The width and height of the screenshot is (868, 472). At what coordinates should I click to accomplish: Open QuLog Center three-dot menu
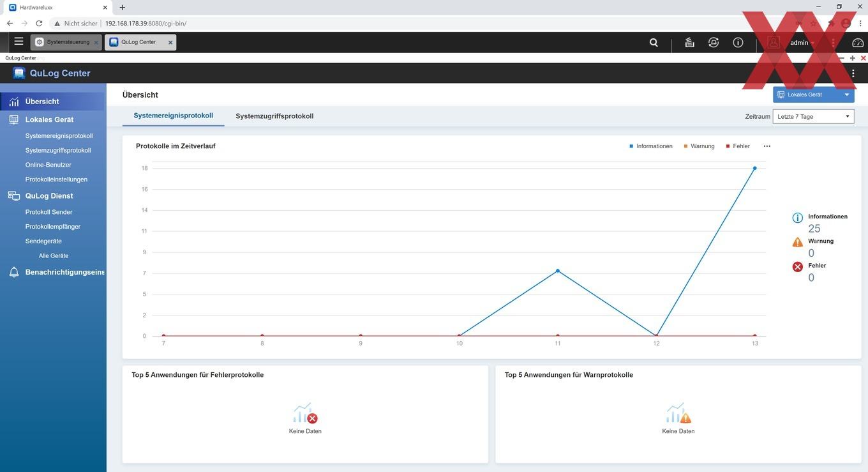(x=853, y=73)
